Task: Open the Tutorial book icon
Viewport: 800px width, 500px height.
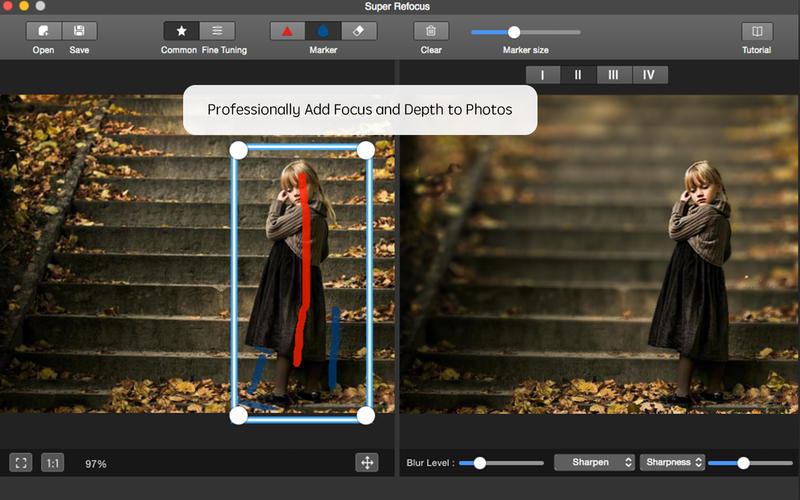Action: (756, 31)
